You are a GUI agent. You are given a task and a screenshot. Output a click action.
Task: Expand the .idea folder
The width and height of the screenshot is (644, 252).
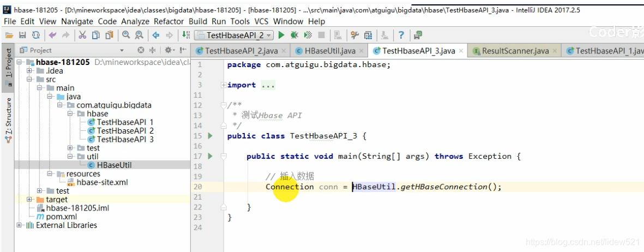29,71
